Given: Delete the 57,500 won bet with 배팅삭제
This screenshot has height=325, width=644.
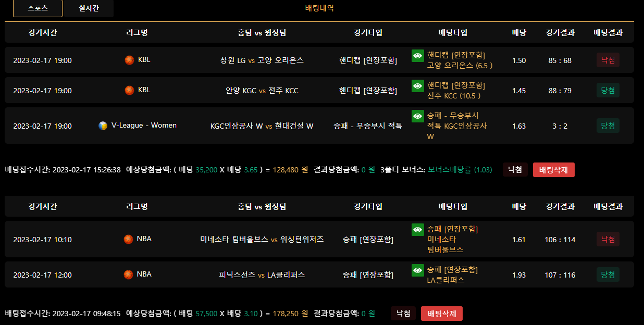Looking at the screenshot, I should click(x=442, y=314).
